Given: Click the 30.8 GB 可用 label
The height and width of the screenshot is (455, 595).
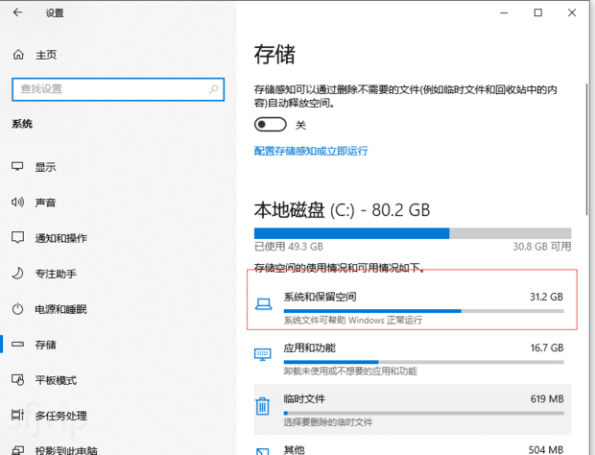Looking at the screenshot, I should coord(542,247).
